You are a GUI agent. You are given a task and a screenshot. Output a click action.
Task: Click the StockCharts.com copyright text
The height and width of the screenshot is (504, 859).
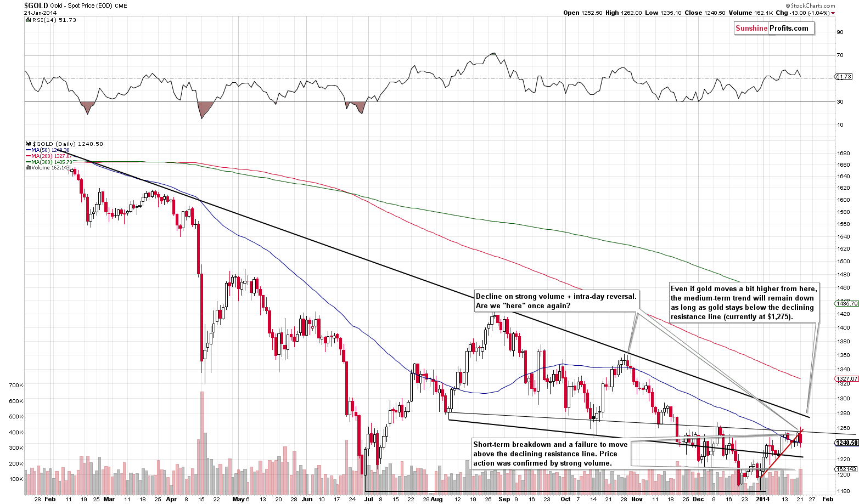click(x=810, y=5)
